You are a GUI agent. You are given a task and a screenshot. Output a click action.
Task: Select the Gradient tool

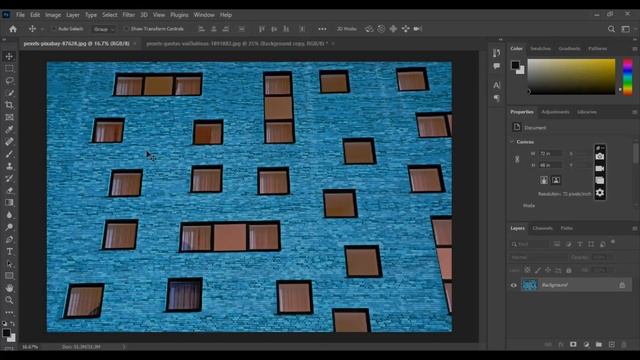pos(9,203)
